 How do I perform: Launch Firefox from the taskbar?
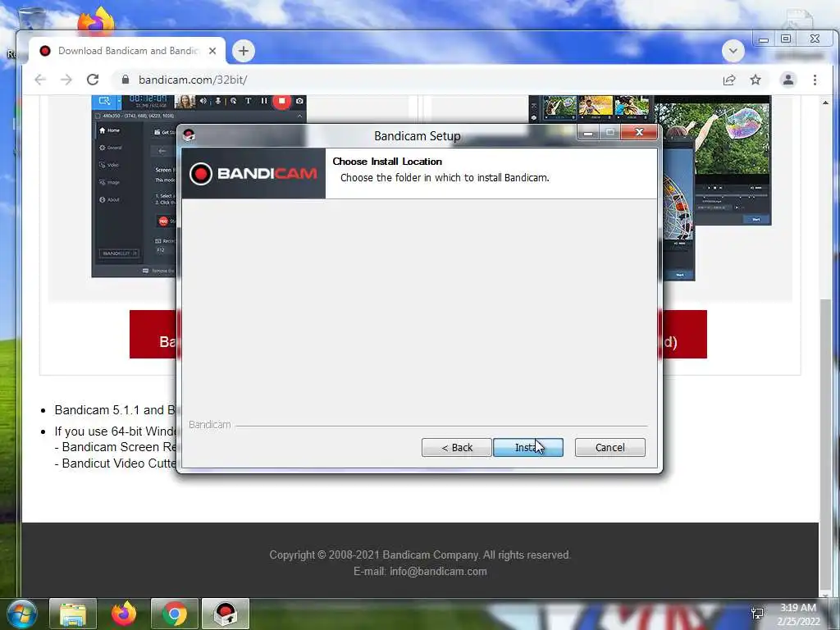coord(124,614)
